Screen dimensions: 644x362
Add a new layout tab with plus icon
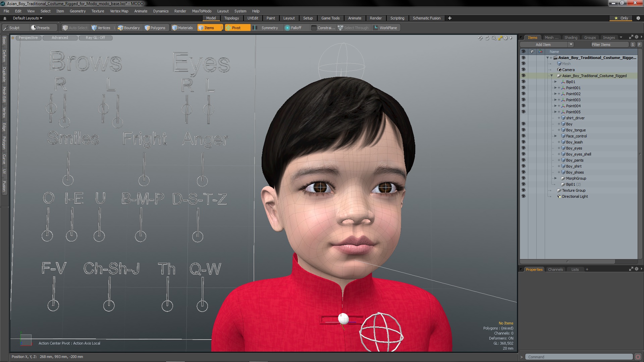coord(449,18)
